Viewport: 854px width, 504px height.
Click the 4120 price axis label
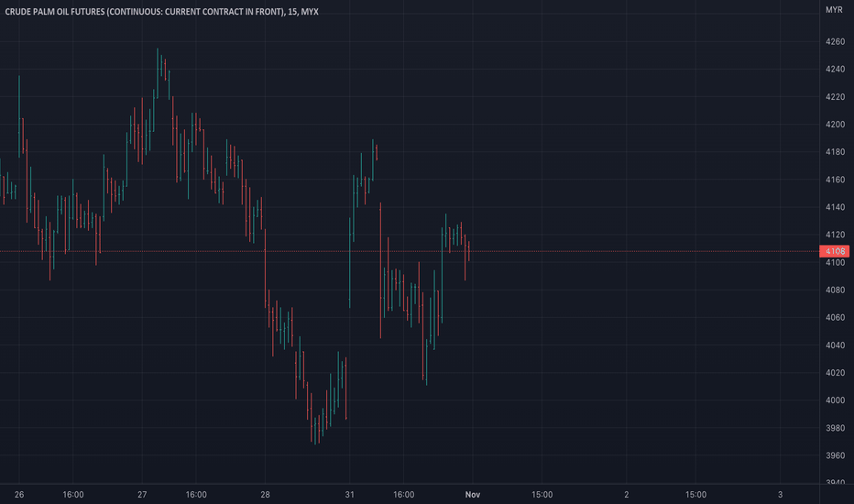835,235
